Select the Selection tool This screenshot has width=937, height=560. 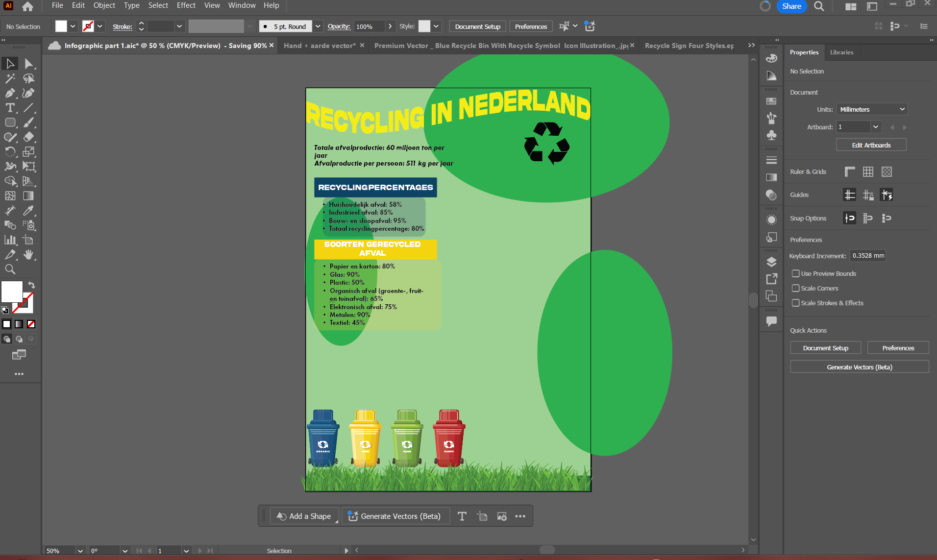[x=10, y=63]
